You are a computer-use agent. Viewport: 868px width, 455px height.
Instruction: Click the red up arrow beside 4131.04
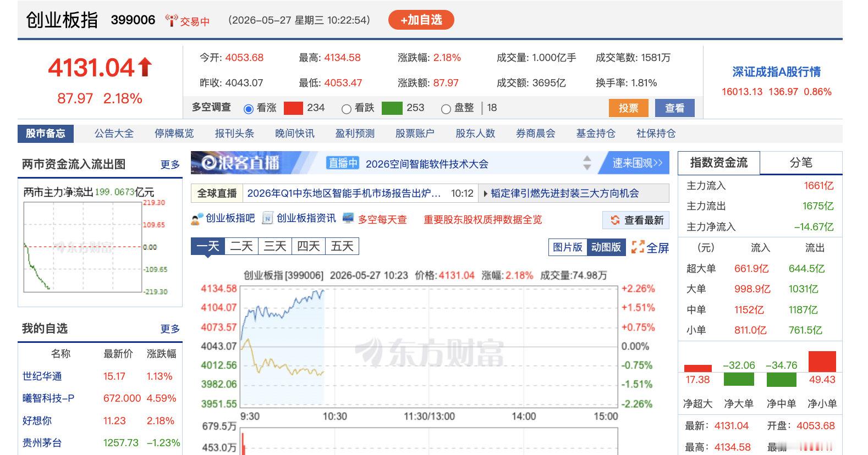(145, 67)
